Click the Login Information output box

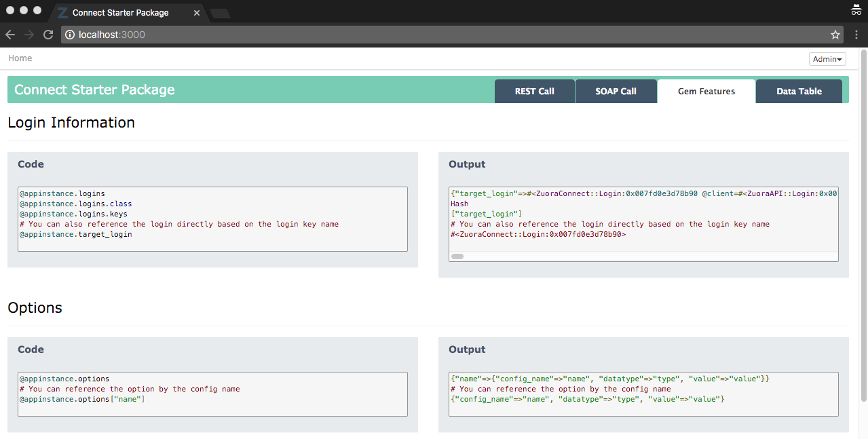pyautogui.click(x=643, y=224)
